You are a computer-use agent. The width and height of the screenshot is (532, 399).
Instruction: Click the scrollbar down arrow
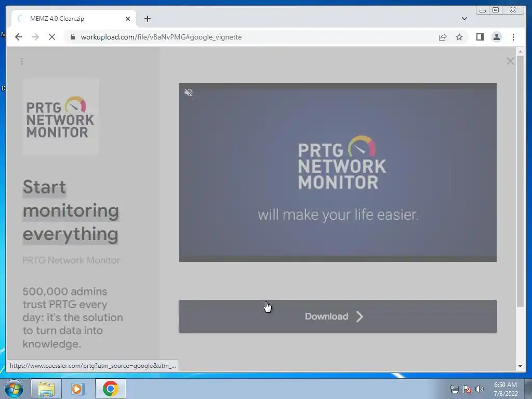click(x=520, y=366)
